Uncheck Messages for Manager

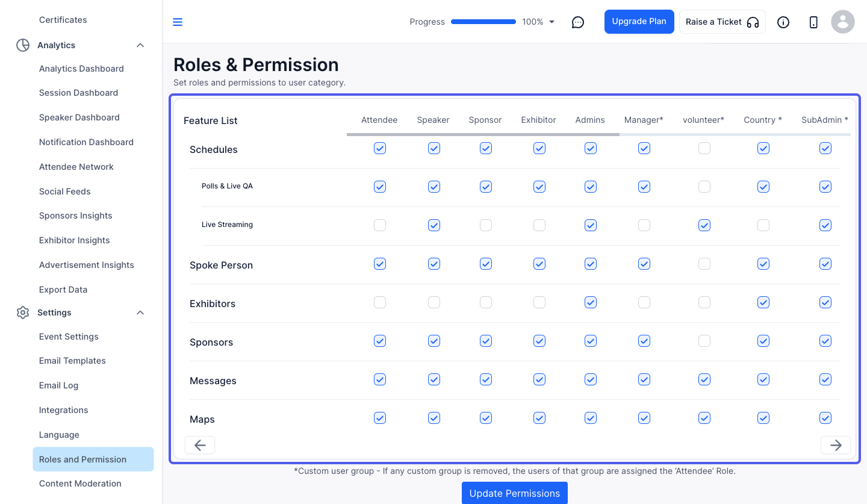coord(644,379)
